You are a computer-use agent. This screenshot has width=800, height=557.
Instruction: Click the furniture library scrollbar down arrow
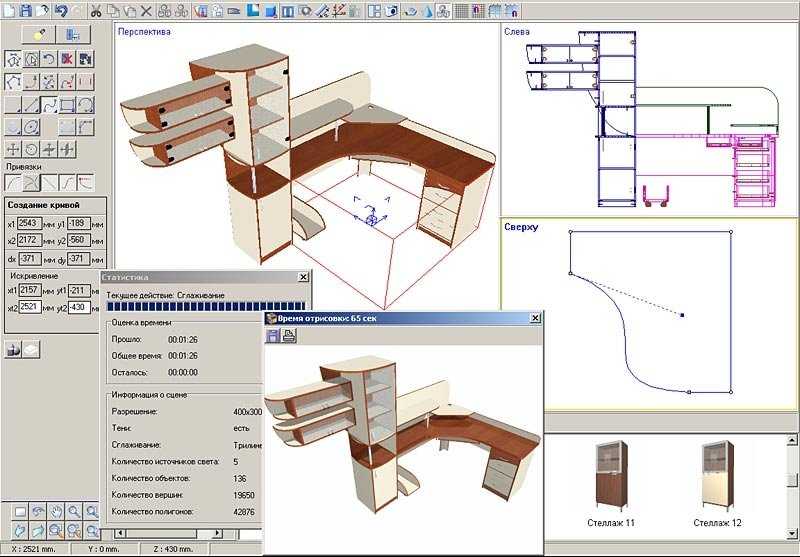coord(792,534)
